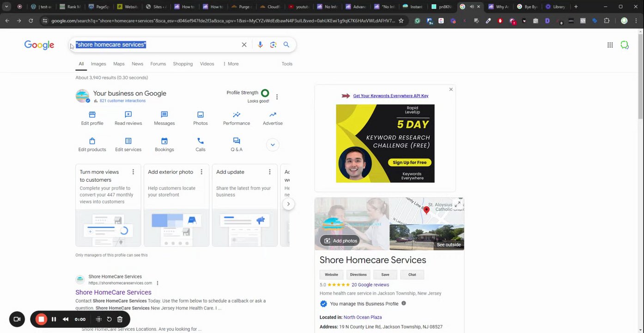Open options for 'Add exterior photo' card
Viewport: 644px width, 333px height.
click(x=201, y=172)
